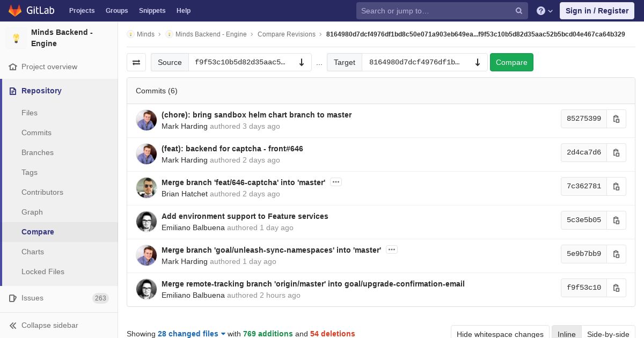Click Brian Hatchet avatar
Screen dimensions: 644x338
click(147, 188)
